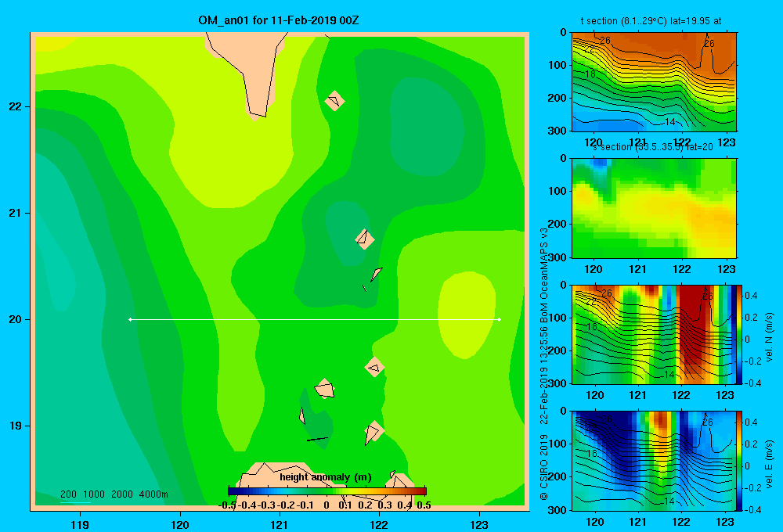Open the temperature section panel
The height and width of the screenshot is (532, 783).
(x=654, y=82)
